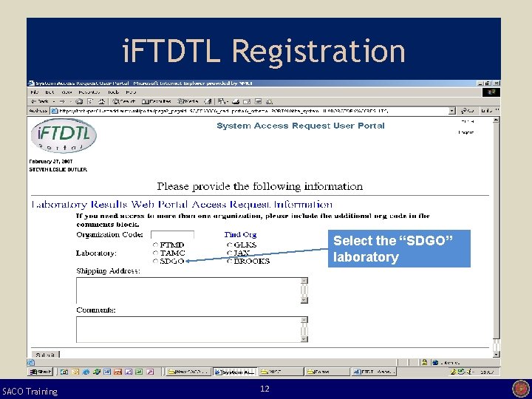Click the padlock icon in status bar
The height and width of the screenshot is (399, 532).
tap(424, 362)
